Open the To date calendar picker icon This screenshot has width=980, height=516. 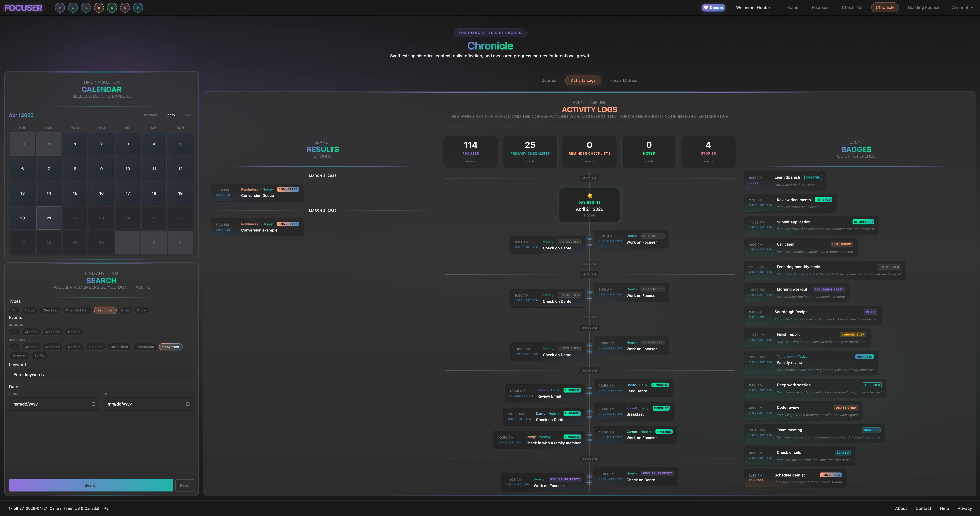tap(188, 404)
